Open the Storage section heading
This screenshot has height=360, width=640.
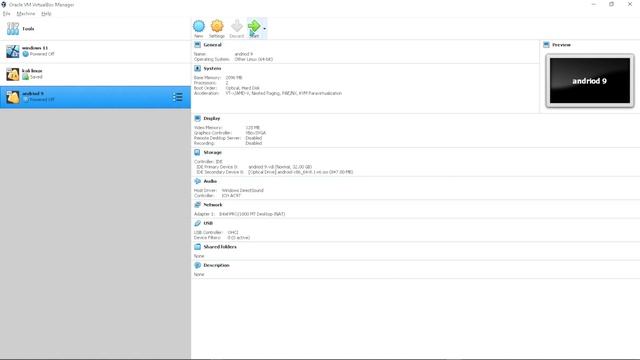click(213, 152)
